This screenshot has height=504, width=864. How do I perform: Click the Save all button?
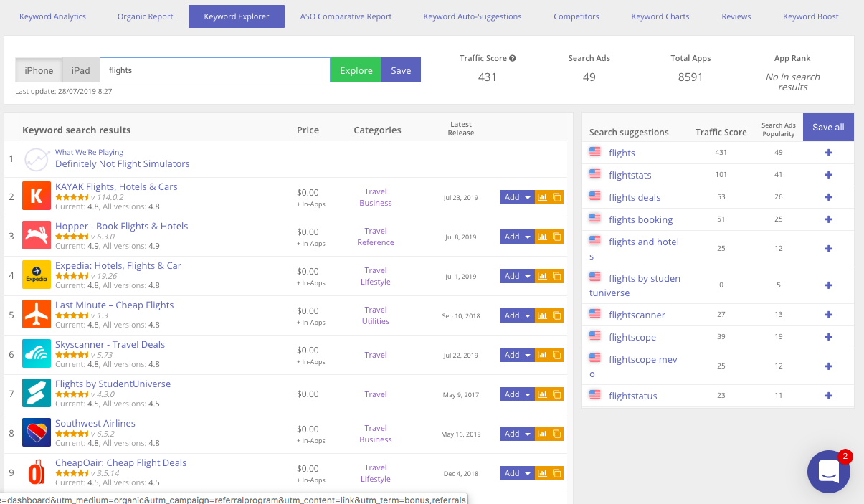pos(828,127)
